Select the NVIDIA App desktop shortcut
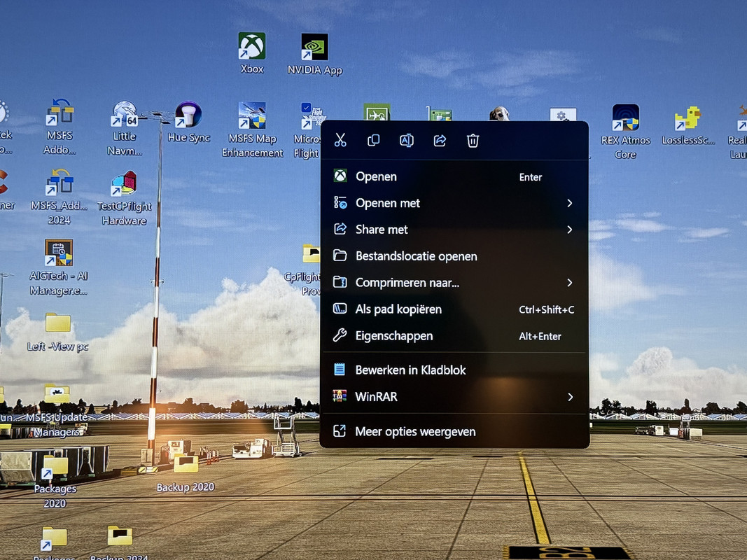The image size is (747, 560). click(x=315, y=54)
